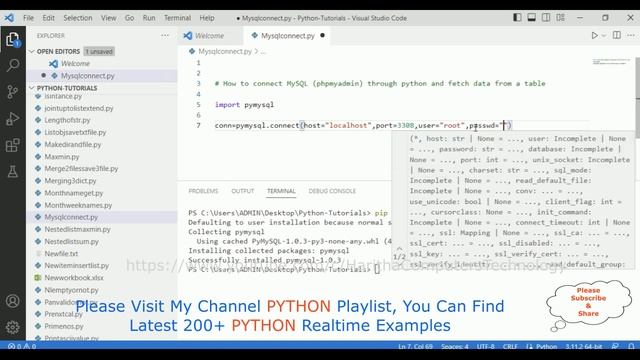Open Lengthofstr.py file

click(67, 120)
